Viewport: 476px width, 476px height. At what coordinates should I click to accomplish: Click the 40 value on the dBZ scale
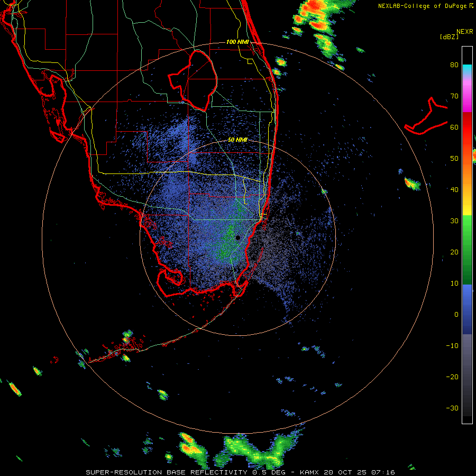454,189
